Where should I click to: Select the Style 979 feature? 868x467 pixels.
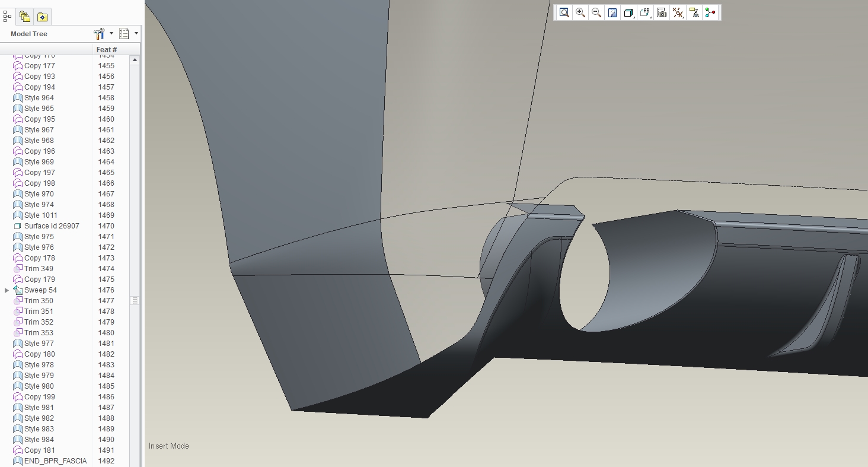[x=39, y=376]
